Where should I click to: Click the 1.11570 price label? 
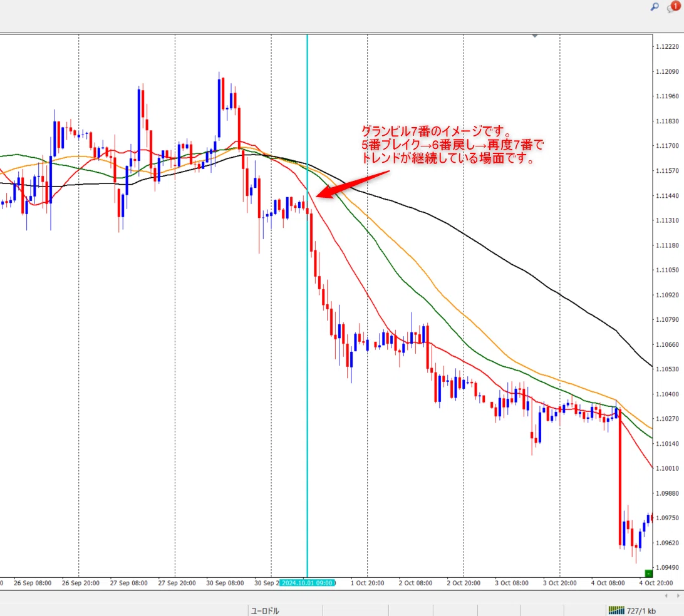pos(668,171)
